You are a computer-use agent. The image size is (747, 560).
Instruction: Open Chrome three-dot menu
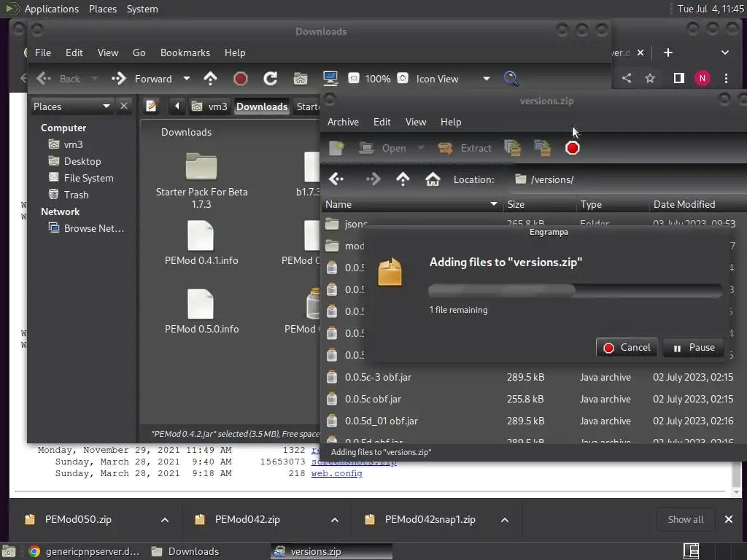(726, 78)
